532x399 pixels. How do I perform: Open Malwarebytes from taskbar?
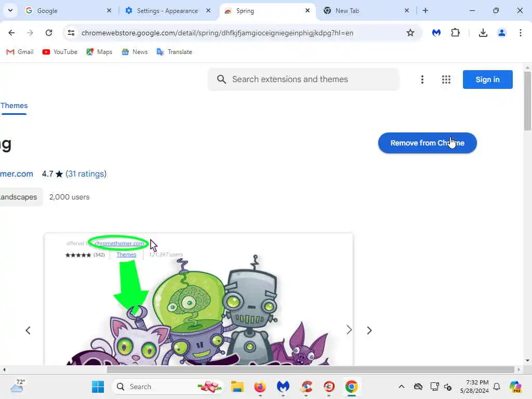click(x=283, y=387)
